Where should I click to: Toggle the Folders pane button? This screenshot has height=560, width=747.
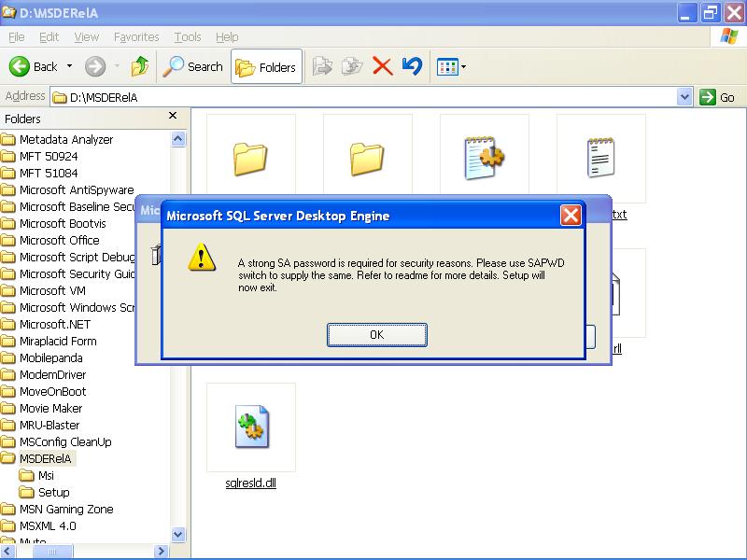266,66
